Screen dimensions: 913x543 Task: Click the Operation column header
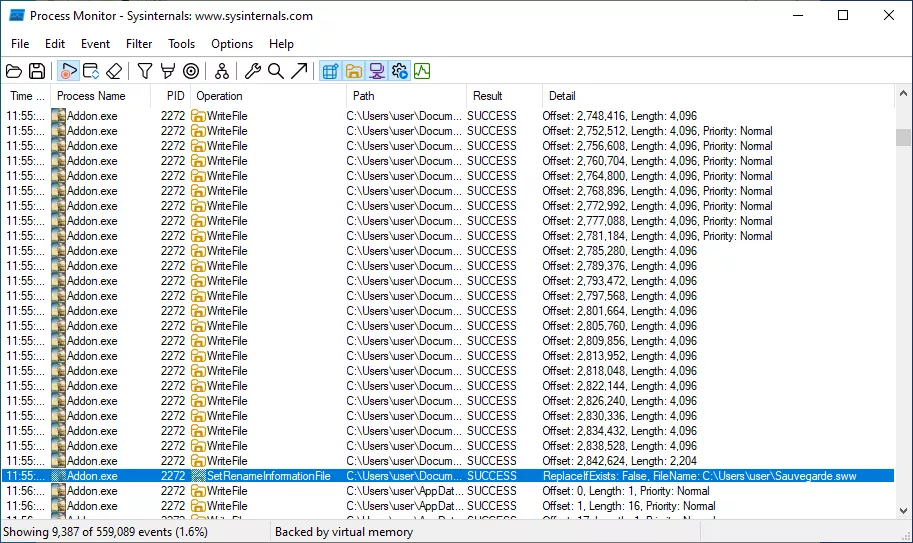click(x=220, y=96)
